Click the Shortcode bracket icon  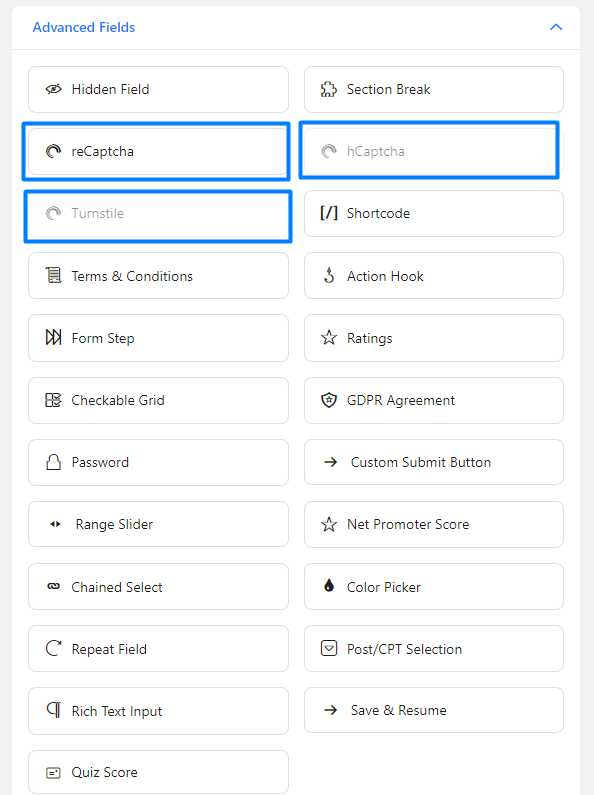328,213
